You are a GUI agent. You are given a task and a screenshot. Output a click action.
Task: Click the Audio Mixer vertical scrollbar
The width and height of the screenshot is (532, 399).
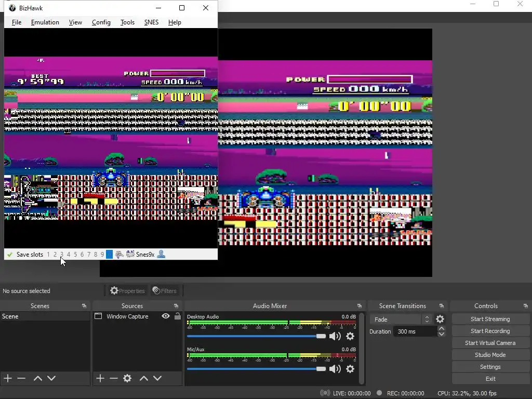pyautogui.click(x=362, y=349)
